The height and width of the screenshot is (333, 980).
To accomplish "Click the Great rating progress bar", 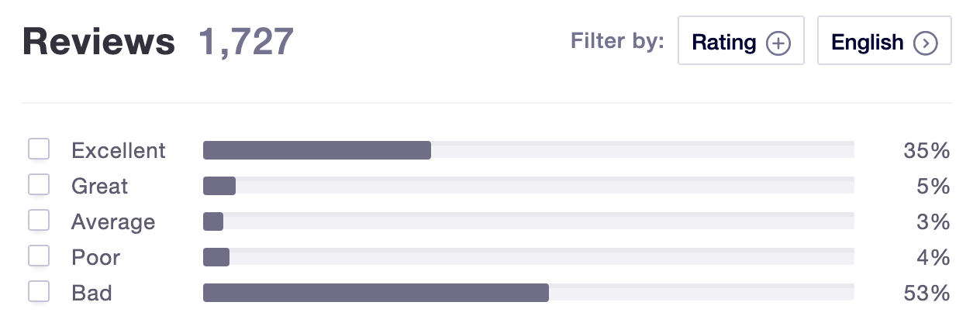I will pyautogui.click(x=528, y=186).
